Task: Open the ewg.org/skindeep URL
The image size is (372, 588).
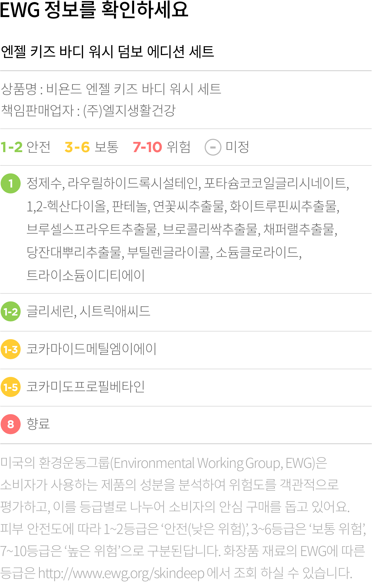Action: pyautogui.click(x=121, y=573)
